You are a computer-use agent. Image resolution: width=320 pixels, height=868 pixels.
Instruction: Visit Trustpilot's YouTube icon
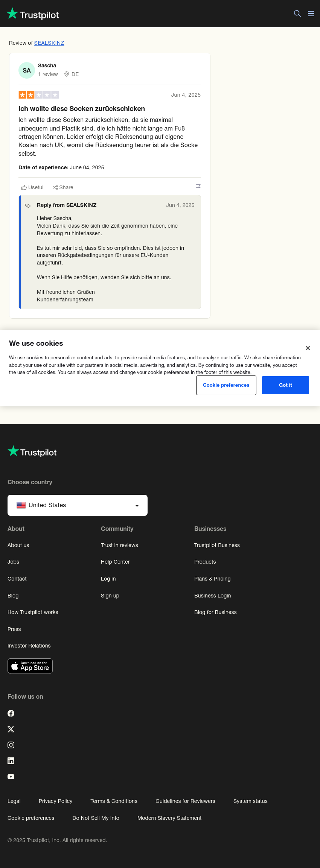(11, 777)
